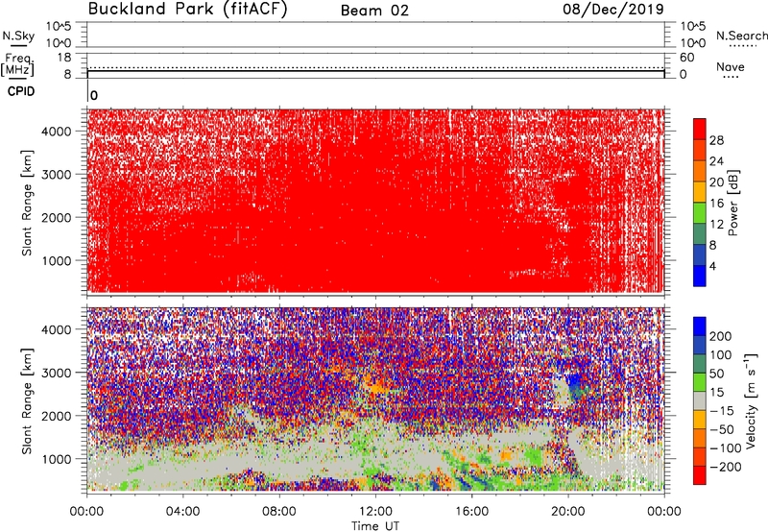
Task: Click the Beam 02 label
Action: coord(374,11)
